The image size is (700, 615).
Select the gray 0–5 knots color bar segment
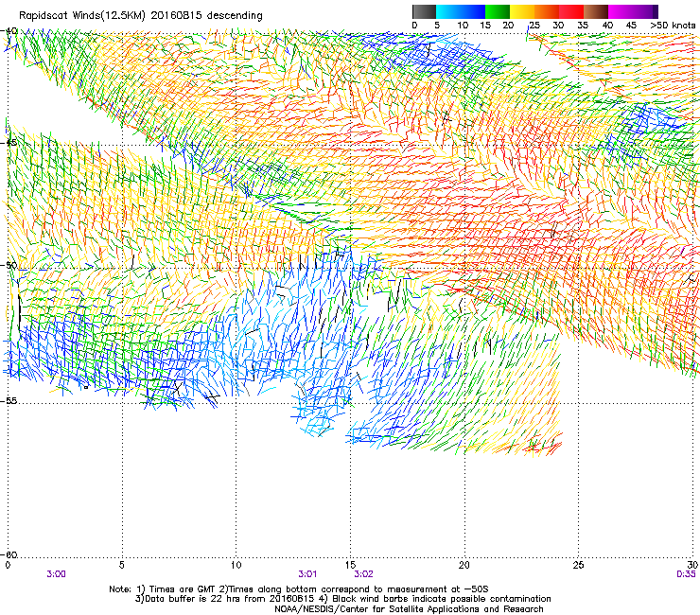(424, 11)
